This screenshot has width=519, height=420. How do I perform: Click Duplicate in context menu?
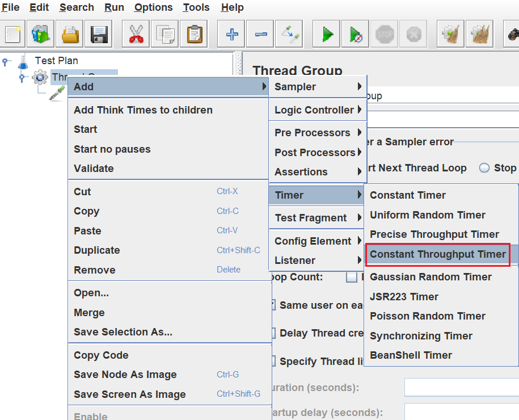(168, 250)
